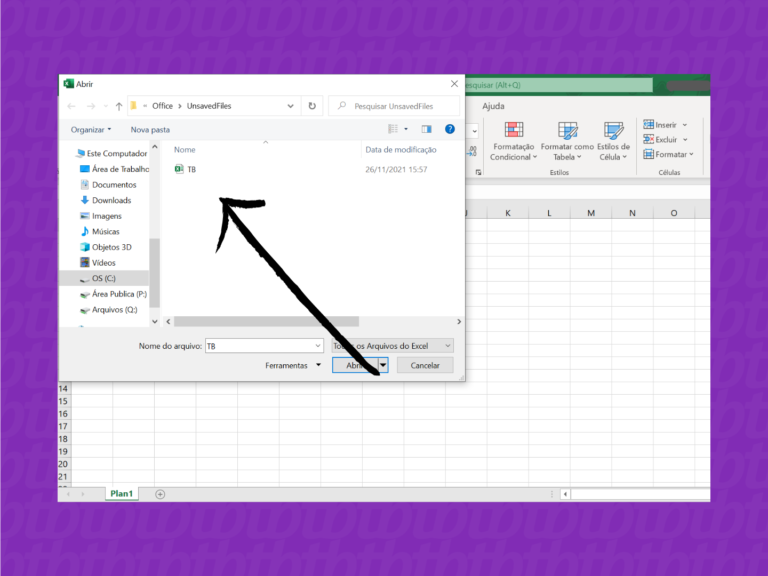Go back with the dialog back arrow
Viewport: 768px width, 576px height.
[72, 106]
